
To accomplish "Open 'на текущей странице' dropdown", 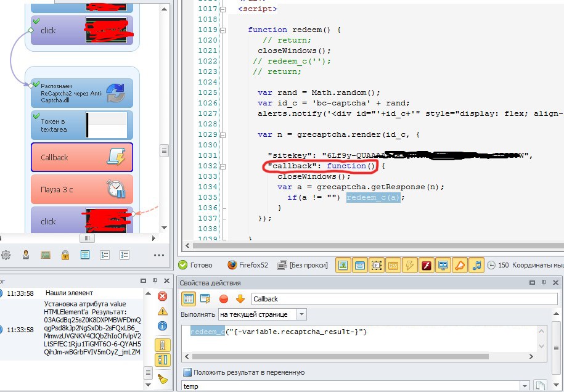I will pos(301,314).
